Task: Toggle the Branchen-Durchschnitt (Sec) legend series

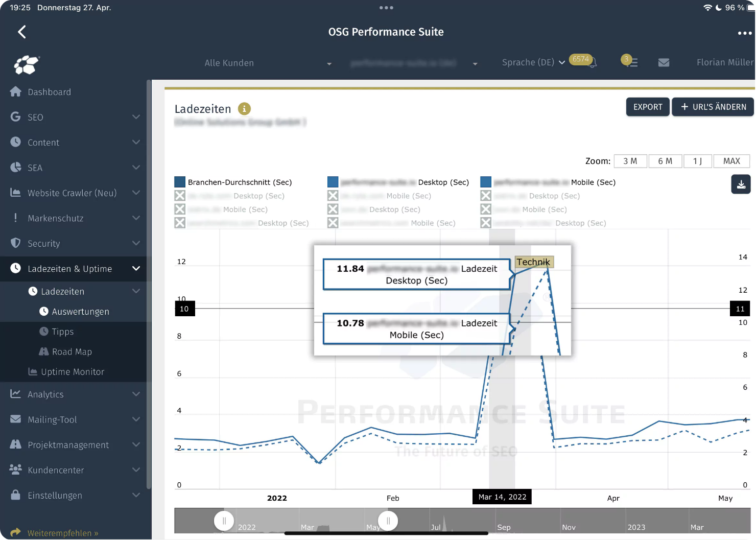Action: tap(180, 182)
